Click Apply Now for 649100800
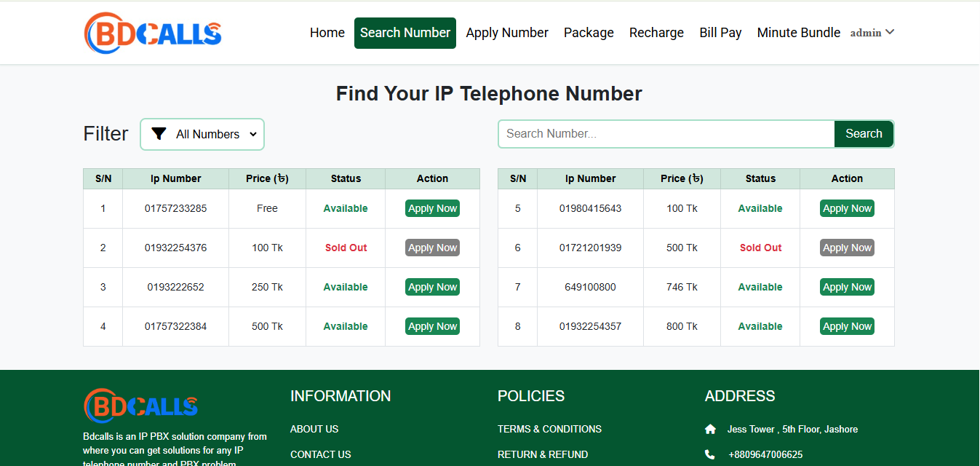This screenshot has height=466, width=980. tap(847, 288)
